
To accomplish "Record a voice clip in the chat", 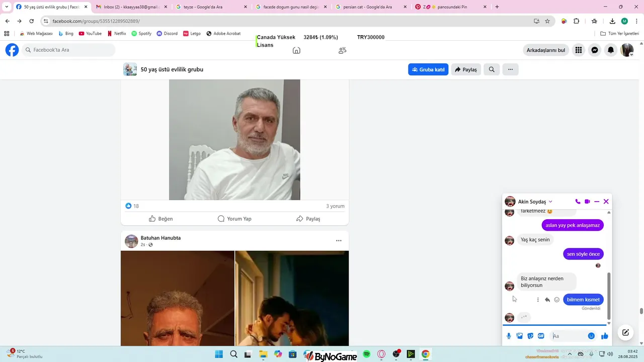I will click(509, 336).
